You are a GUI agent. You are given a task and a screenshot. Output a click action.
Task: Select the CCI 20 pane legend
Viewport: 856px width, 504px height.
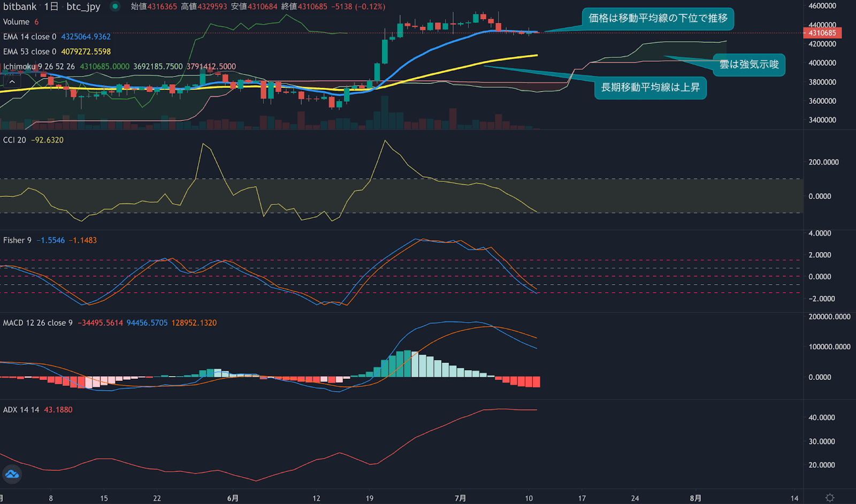14,140
